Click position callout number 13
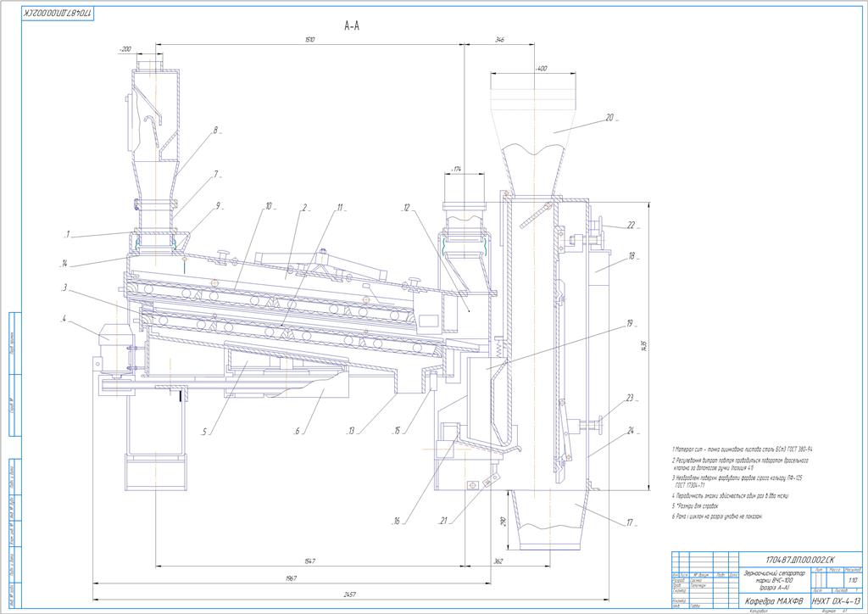868x614 pixels. click(x=351, y=432)
